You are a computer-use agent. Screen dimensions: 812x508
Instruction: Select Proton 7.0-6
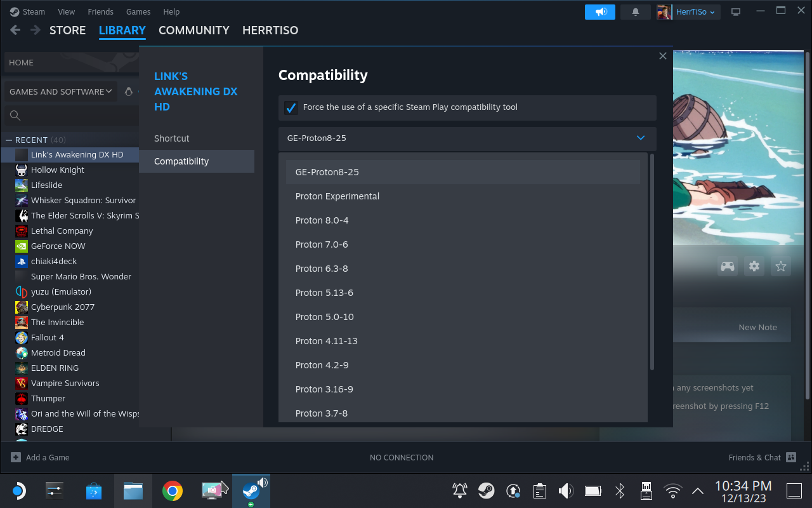463,244
